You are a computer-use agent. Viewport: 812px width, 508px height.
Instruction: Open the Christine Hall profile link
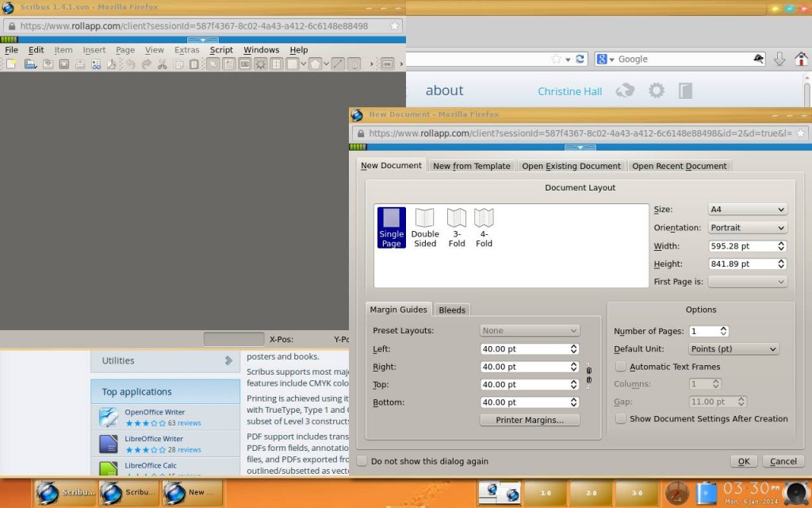coord(569,92)
